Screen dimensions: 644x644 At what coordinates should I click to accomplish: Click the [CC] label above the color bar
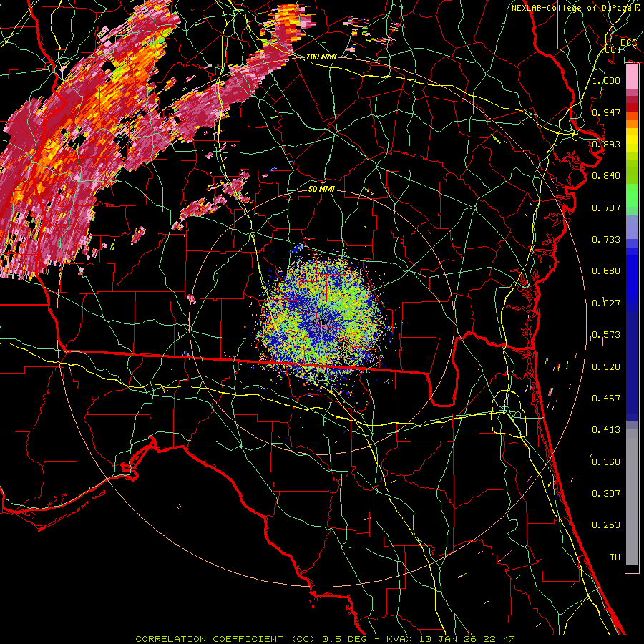611,49
